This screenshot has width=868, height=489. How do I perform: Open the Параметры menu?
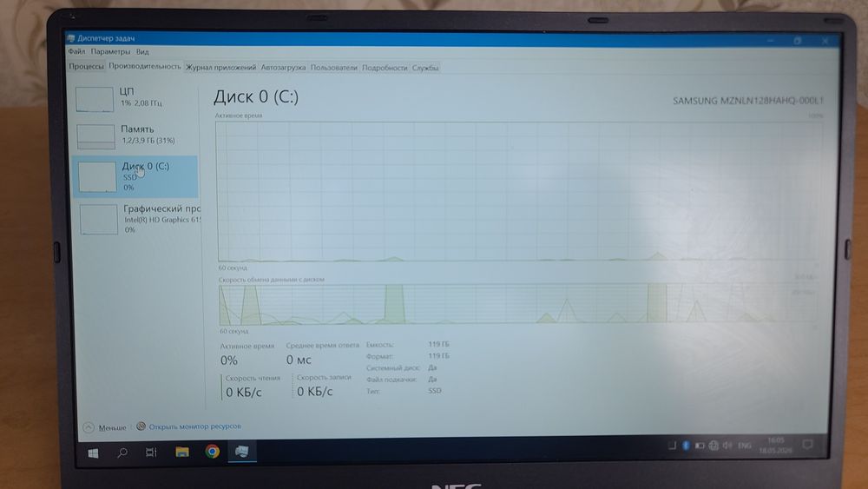[110, 51]
